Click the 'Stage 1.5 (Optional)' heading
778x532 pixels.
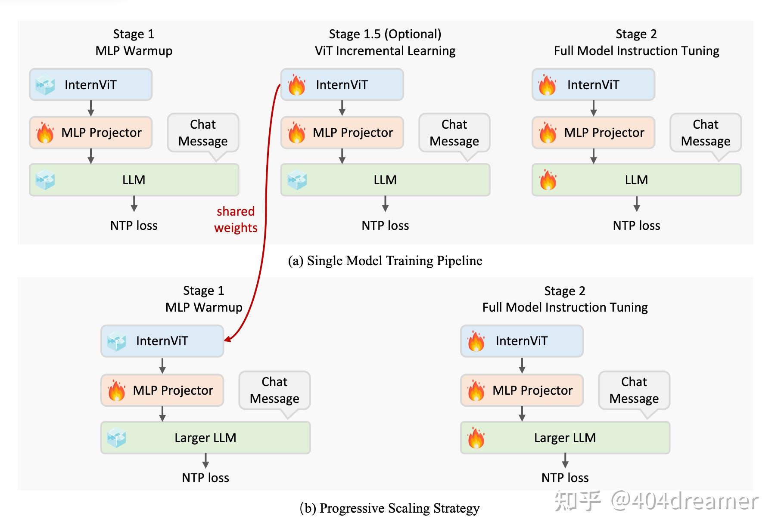click(385, 34)
